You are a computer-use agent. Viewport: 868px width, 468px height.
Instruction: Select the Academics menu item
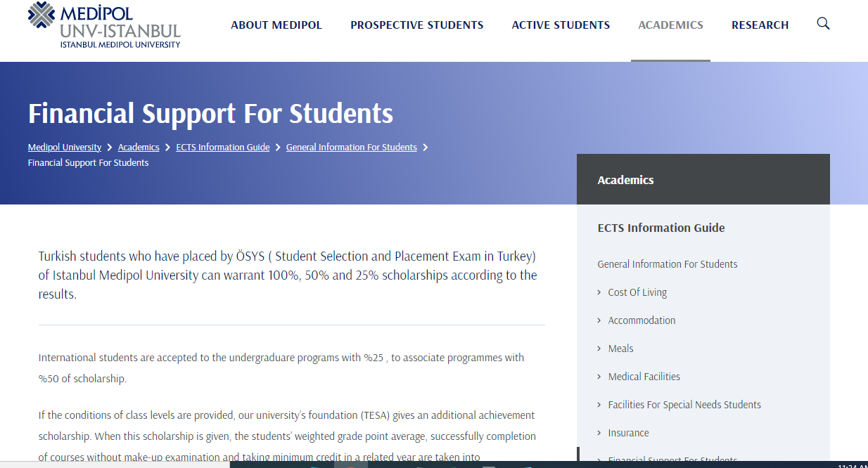(x=670, y=25)
